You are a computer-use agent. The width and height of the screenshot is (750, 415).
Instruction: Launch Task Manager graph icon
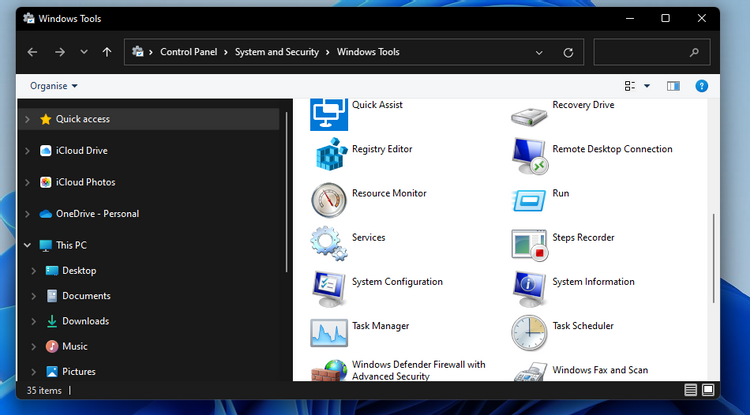329,333
